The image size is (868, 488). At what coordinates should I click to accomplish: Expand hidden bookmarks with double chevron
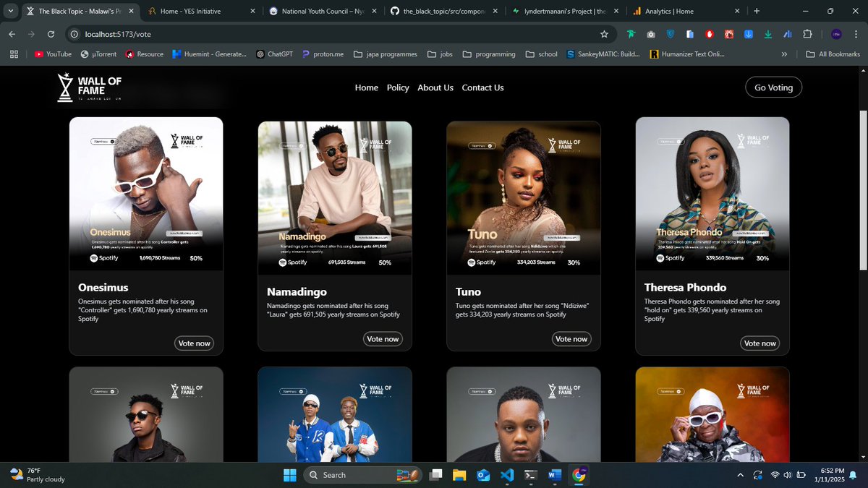coord(784,53)
